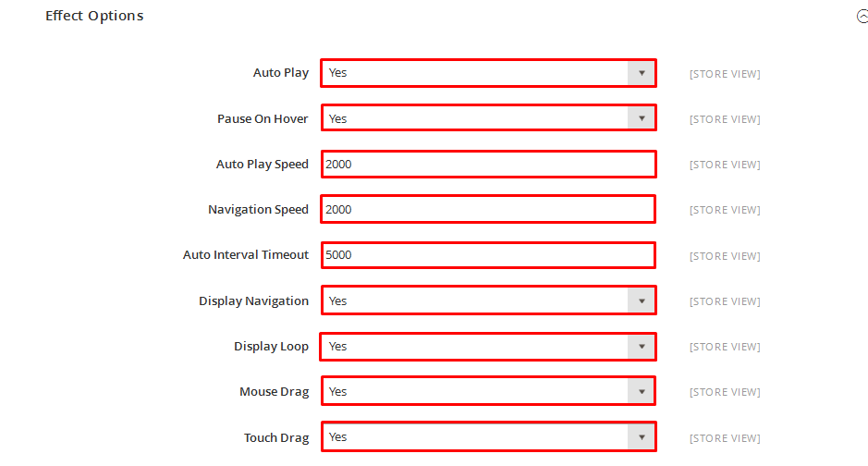Click the Mouse Drag arrow icon
The width and height of the screenshot is (868, 466).
641,391
